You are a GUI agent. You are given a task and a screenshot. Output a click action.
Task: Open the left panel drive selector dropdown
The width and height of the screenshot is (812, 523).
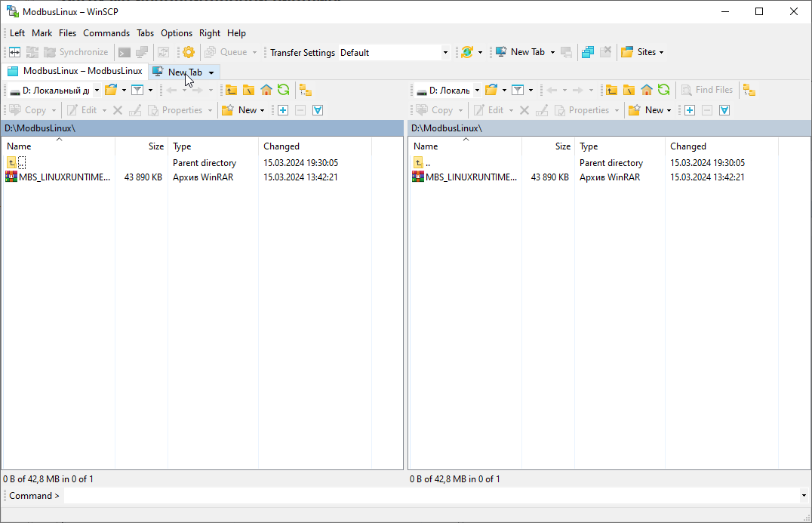pyautogui.click(x=97, y=90)
